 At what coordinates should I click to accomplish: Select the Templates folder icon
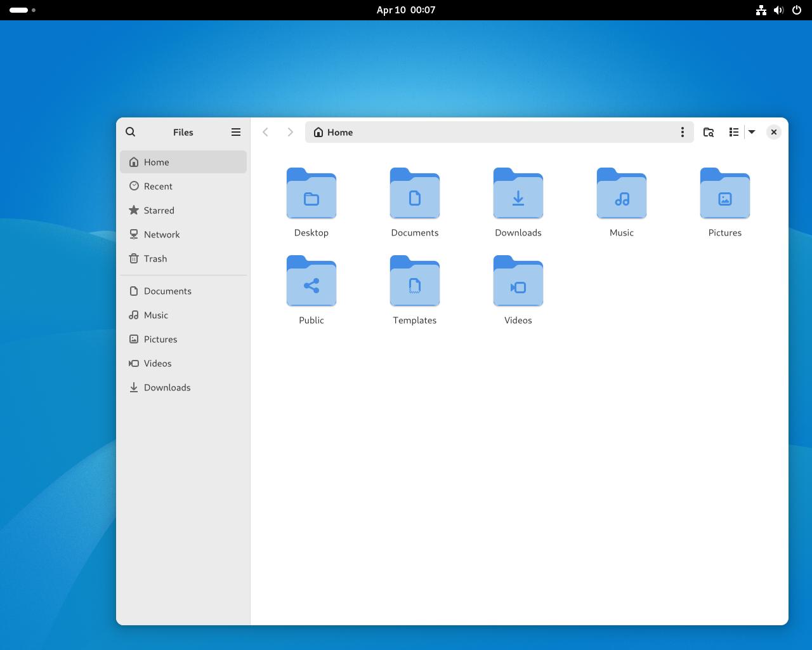415,281
